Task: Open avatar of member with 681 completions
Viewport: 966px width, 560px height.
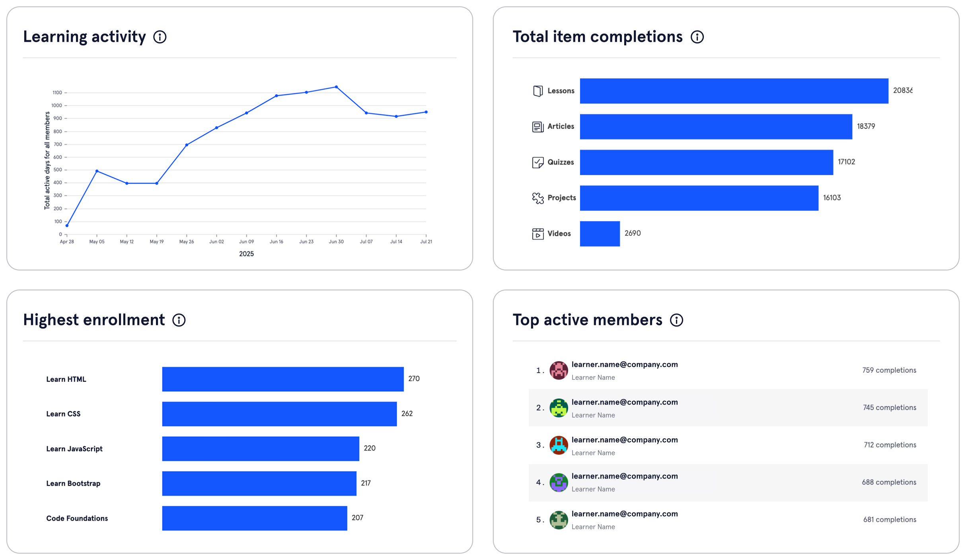Action: pyautogui.click(x=559, y=520)
